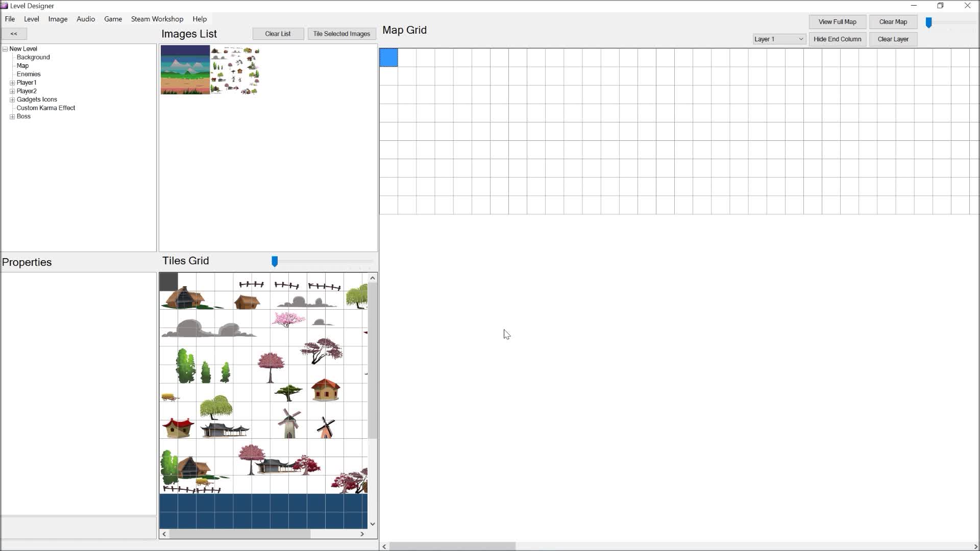Screen dimensions: 980x551
Task: Select the mountain landscape background thumbnail
Action: (185, 70)
